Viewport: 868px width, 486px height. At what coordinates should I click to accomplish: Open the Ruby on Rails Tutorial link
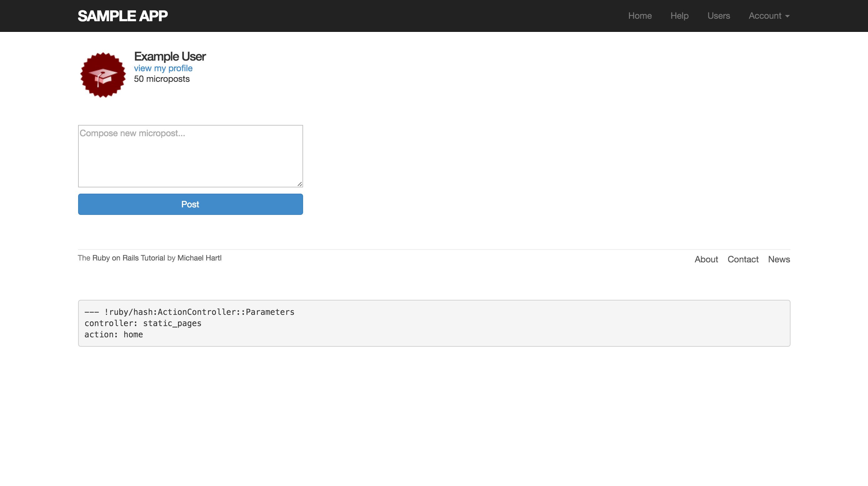pos(128,258)
